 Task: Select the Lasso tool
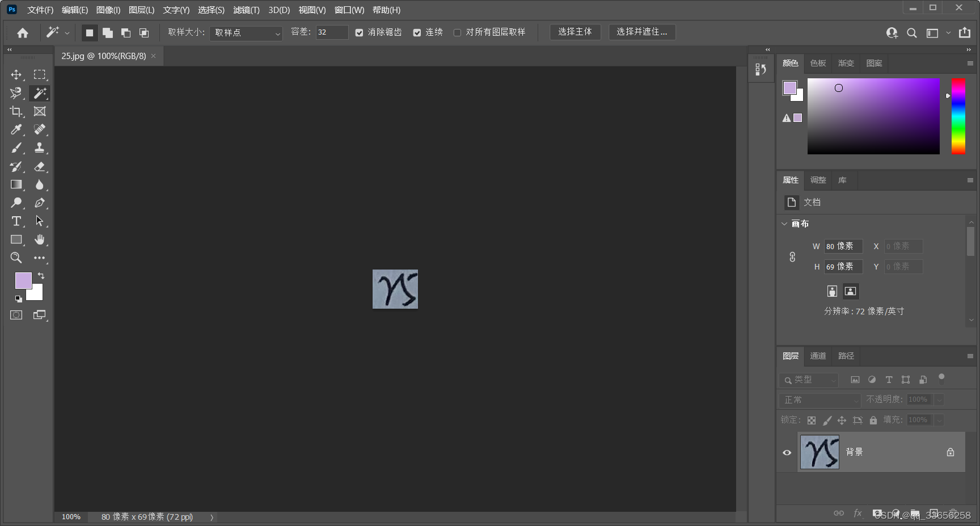coord(16,93)
